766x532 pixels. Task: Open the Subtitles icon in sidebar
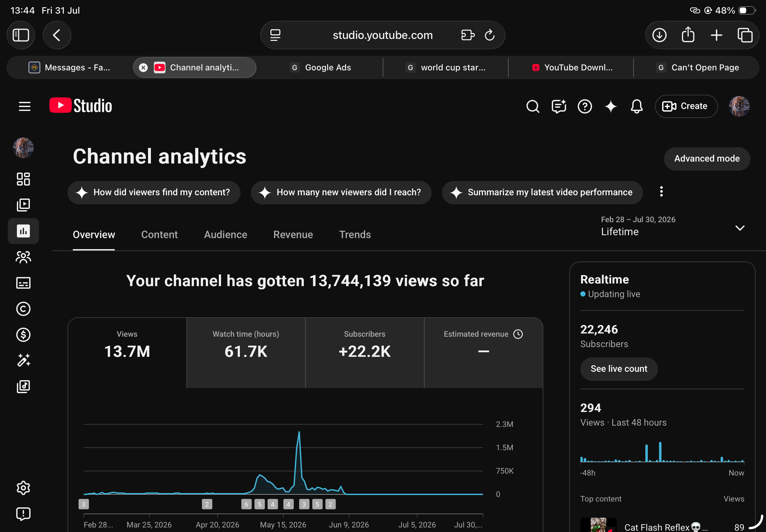[23, 283]
